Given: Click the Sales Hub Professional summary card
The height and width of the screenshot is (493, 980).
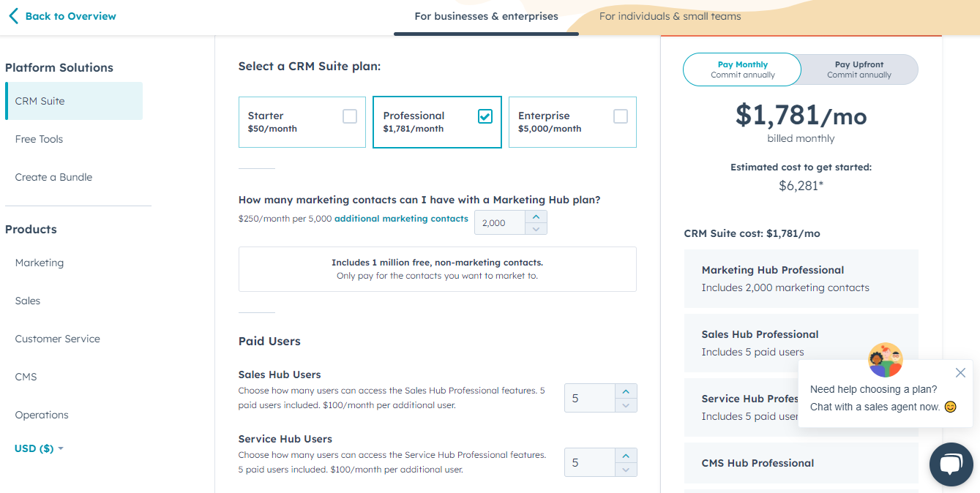Looking at the screenshot, I should (801, 343).
